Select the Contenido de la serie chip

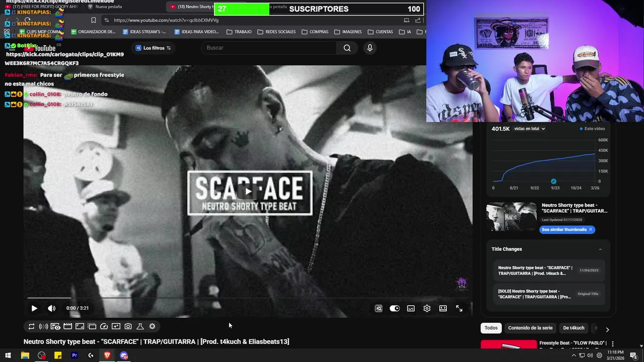[530, 328]
